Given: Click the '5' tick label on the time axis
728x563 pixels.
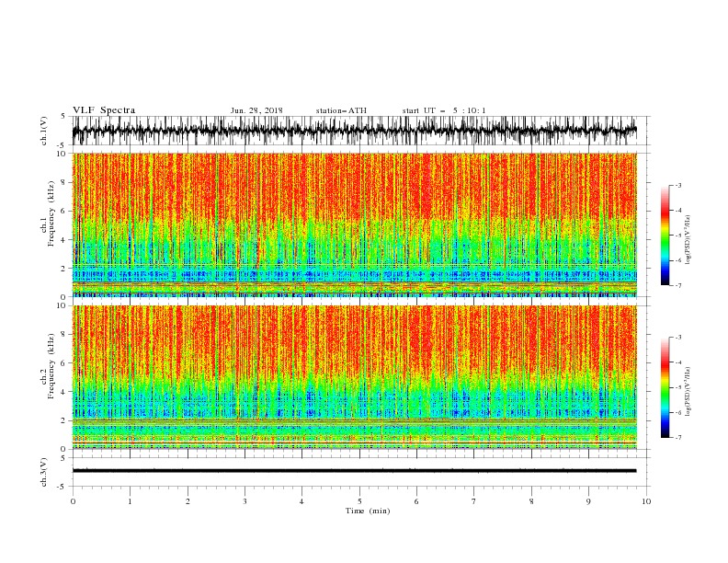Looking at the screenshot, I should tap(359, 501).
